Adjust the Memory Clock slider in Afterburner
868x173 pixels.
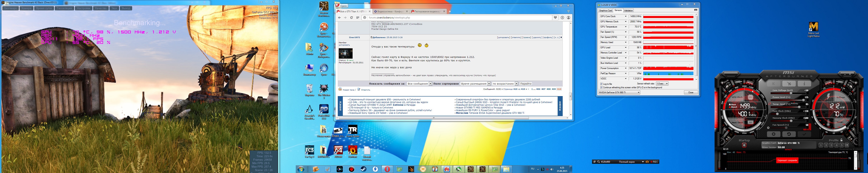click(789, 121)
